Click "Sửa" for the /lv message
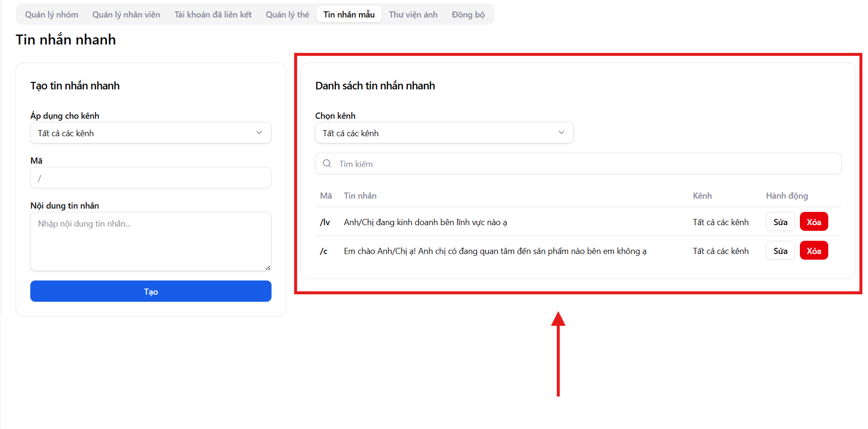 pos(780,222)
